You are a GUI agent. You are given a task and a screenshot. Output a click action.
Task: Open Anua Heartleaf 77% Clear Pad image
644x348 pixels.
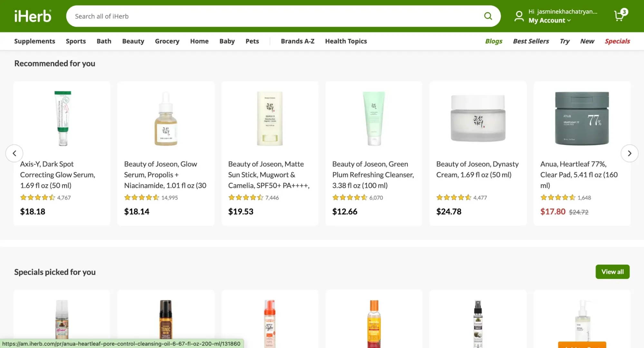pos(582,118)
